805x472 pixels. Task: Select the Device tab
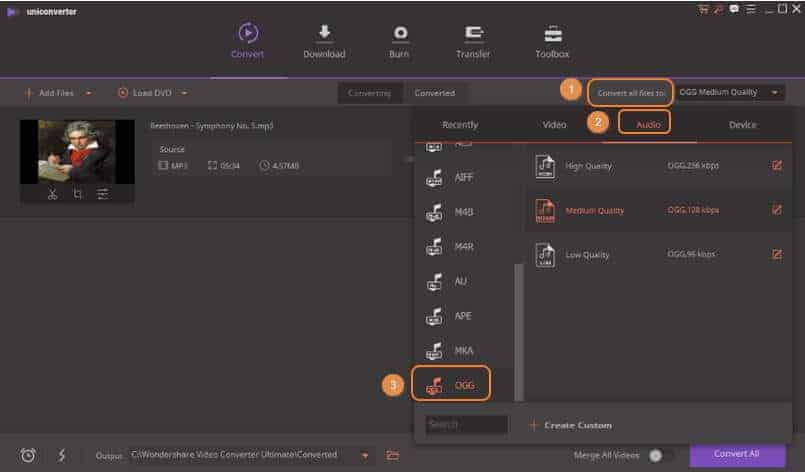pos(742,125)
